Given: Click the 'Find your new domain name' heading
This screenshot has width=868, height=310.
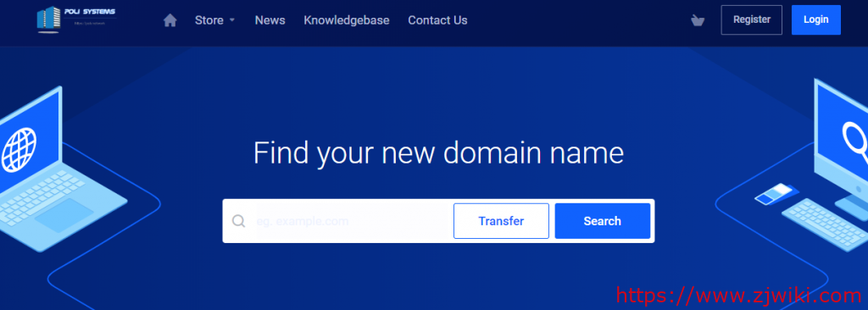Looking at the screenshot, I should click(x=438, y=153).
